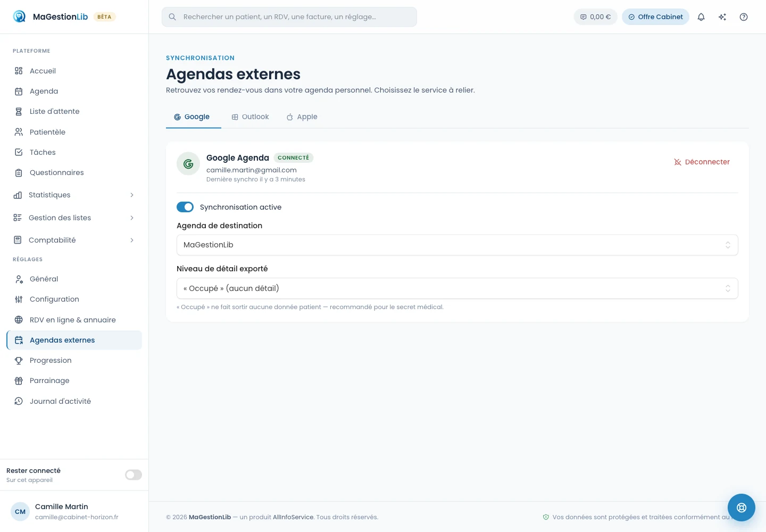The width and height of the screenshot is (766, 532).
Task: Click the Patientèle users icon
Action: (x=19, y=132)
